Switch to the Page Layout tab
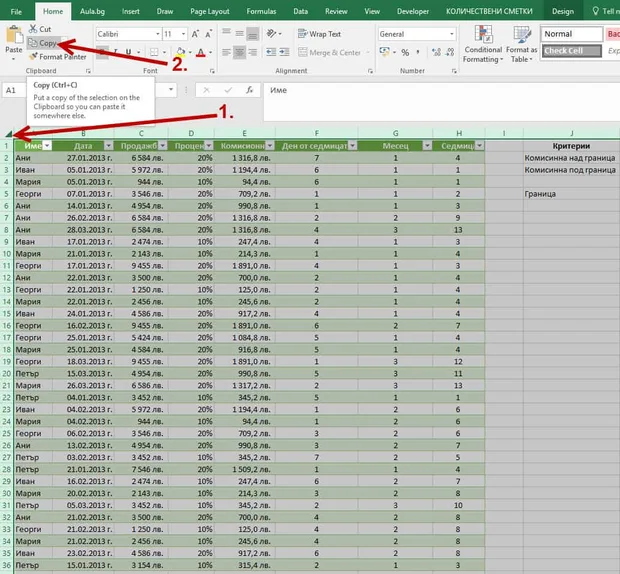The height and width of the screenshot is (574, 620). click(x=210, y=11)
